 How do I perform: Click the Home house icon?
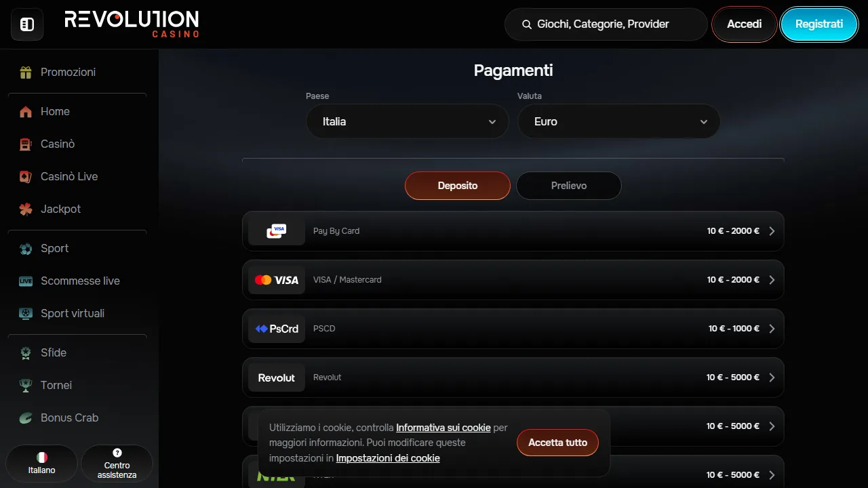tap(26, 111)
